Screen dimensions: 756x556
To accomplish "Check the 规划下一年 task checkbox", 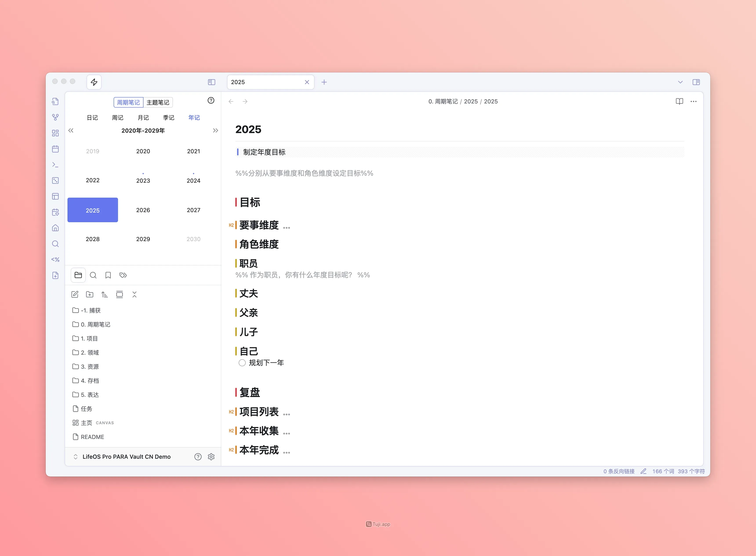I will pos(242,363).
